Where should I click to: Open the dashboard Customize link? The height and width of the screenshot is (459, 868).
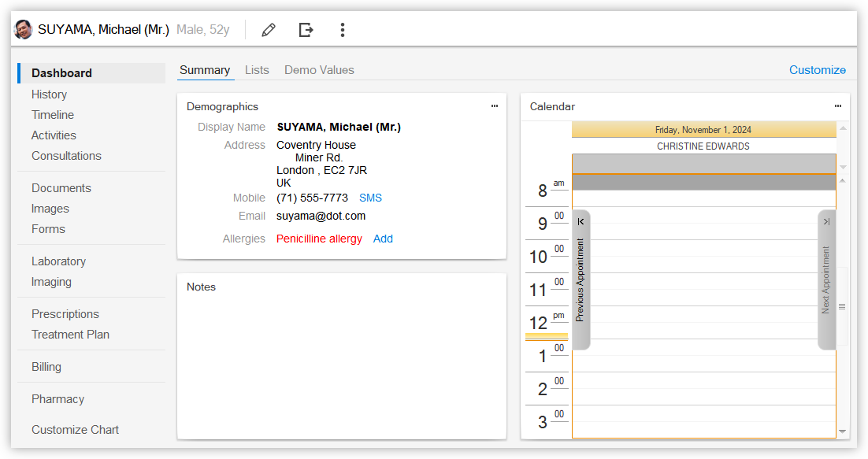point(817,69)
